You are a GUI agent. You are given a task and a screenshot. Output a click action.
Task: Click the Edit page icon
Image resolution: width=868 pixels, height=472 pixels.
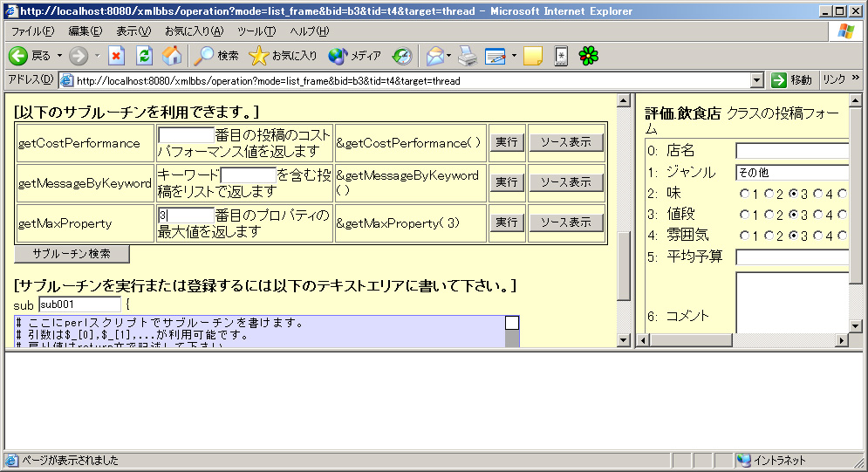495,56
